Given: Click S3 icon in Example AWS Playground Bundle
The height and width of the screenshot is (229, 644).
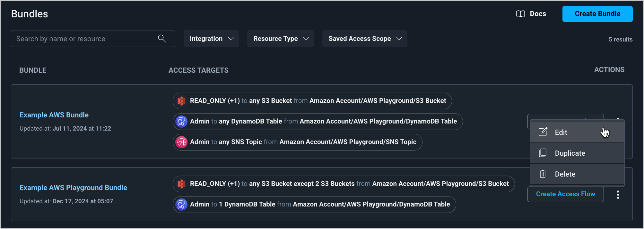Looking at the screenshot, I should 181,184.
